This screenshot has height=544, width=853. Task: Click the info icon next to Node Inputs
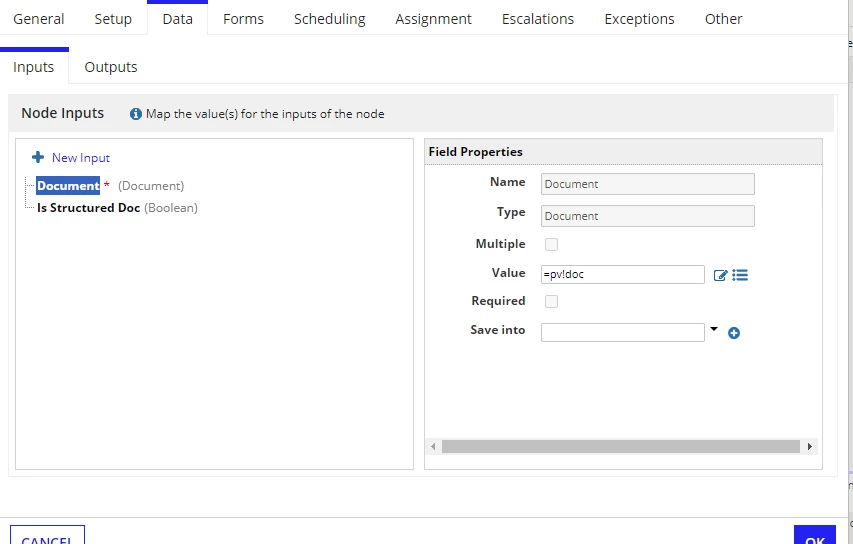pyautogui.click(x=135, y=114)
